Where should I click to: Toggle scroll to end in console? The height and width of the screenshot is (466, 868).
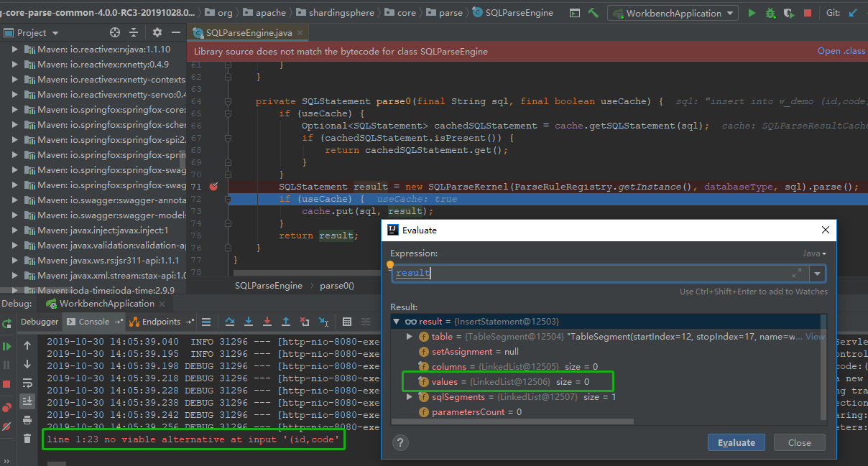(27, 401)
